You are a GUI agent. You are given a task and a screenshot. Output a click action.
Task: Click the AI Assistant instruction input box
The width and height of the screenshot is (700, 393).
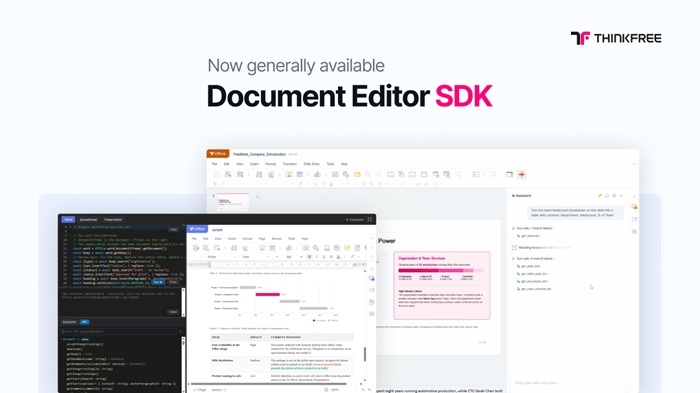[x=567, y=383]
